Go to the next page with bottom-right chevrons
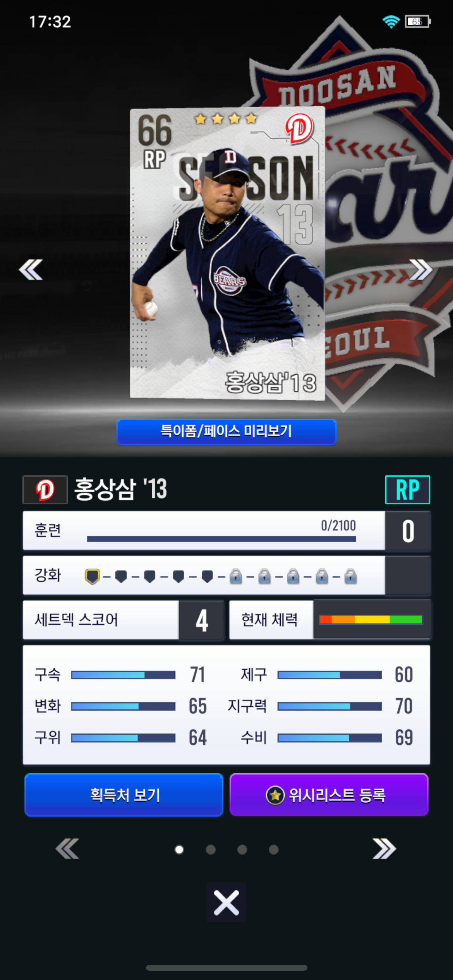The width and height of the screenshot is (453, 980). click(384, 849)
